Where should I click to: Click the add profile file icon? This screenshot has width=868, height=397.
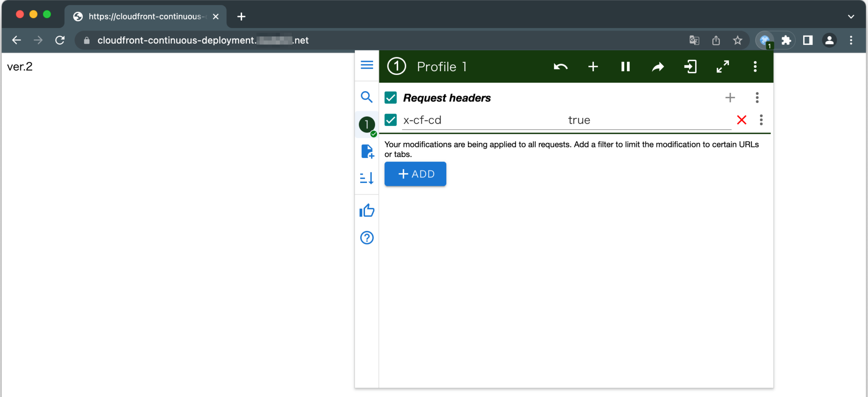click(x=367, y=151)
